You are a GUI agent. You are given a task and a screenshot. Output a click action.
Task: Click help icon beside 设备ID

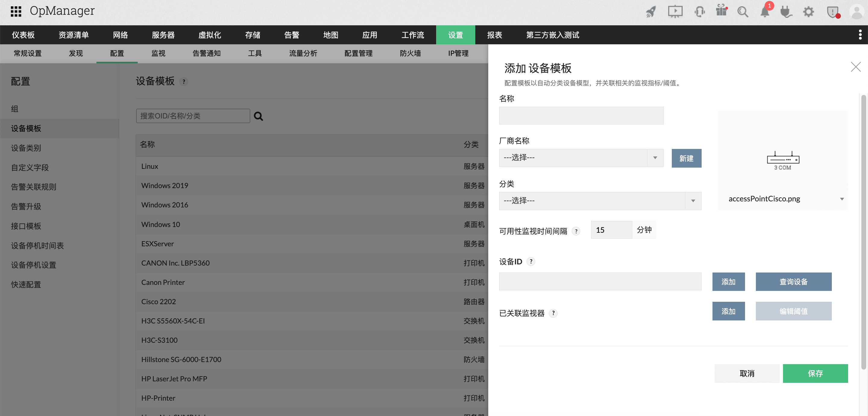(531, 262)
